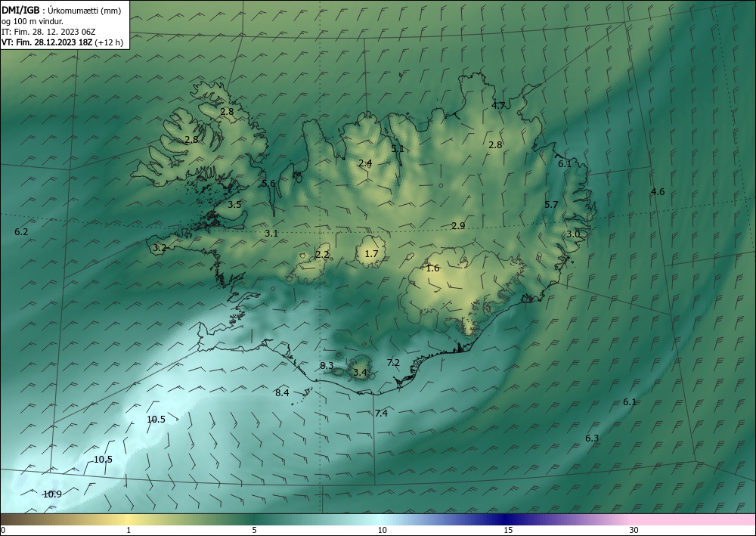Click the 2.4 value in north Iceland
This screenshot has width=756, height=536.
(x=365, y=163)
